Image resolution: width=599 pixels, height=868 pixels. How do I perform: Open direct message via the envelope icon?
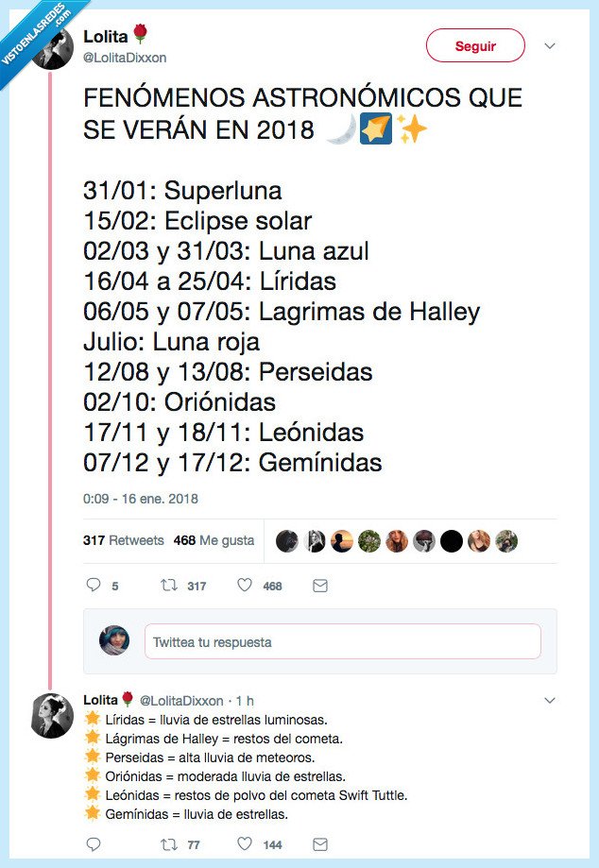point(318,586)
